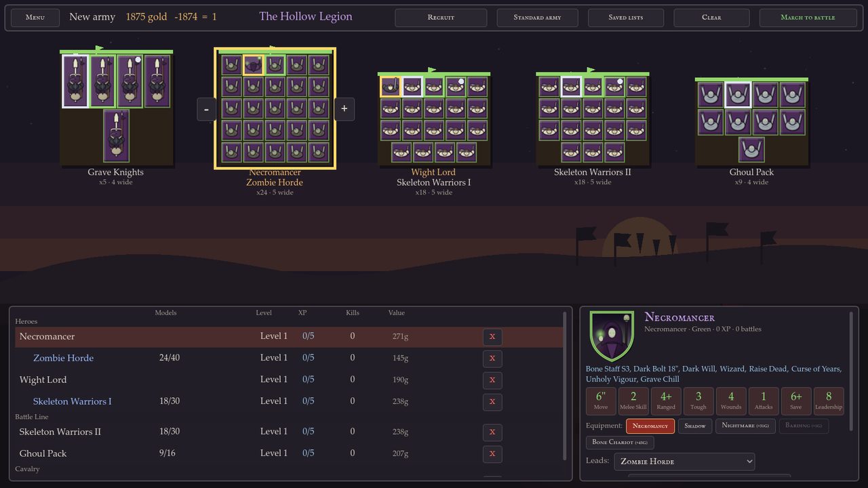Viewport: 868px width, 488px height.
Task: March to battle
Action: pos(808,18)
